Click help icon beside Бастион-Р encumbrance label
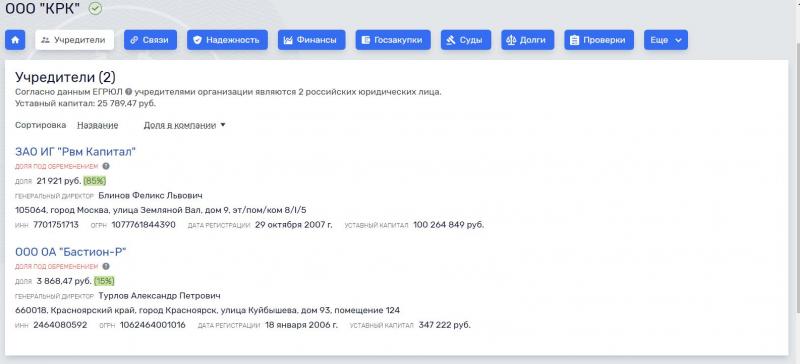The image size is (800, 364). click(x=106, y=266)
